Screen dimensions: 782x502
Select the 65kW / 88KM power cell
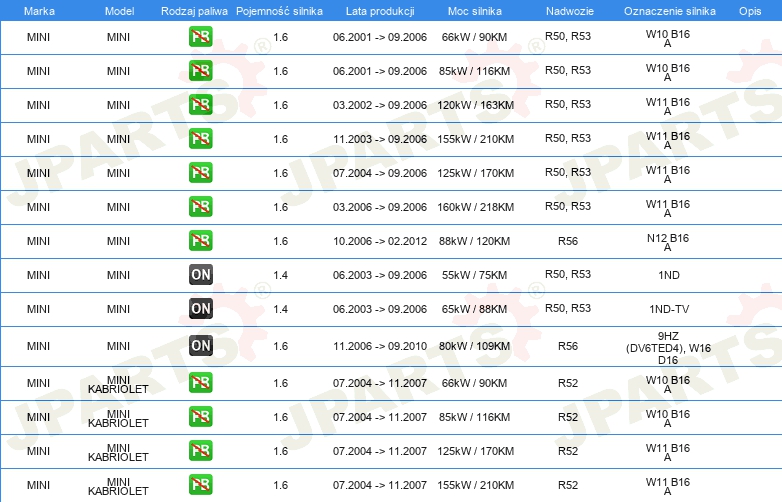tap(474, 309)
